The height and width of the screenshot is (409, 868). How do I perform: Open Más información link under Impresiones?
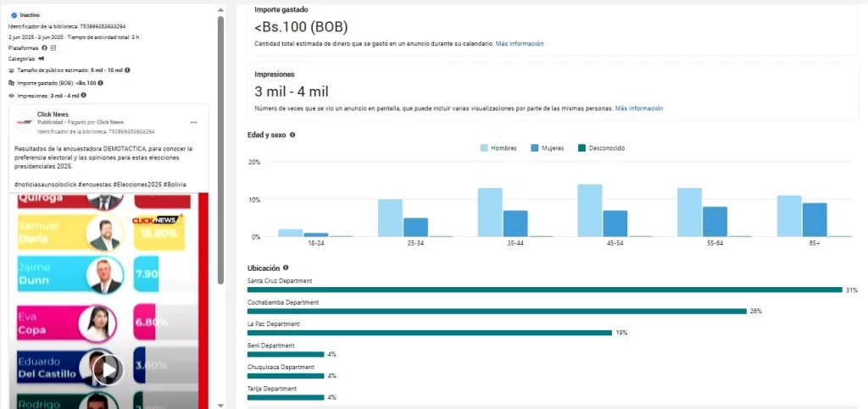click(x=639, y=108)
